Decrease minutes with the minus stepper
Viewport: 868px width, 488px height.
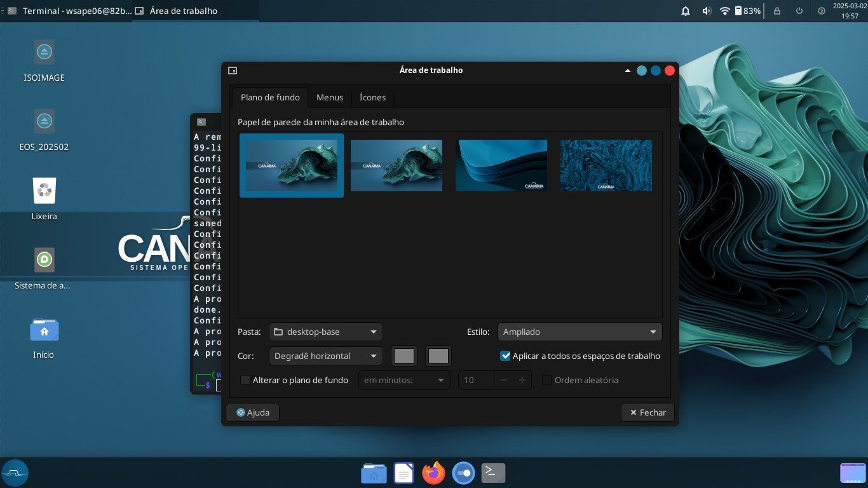coord(503,380)
